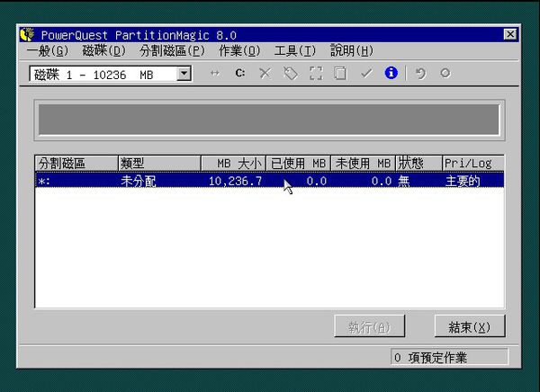This screenshot has width=540, height=392.
Task: Select the 未分配 type cell
Action: (138, 181)
